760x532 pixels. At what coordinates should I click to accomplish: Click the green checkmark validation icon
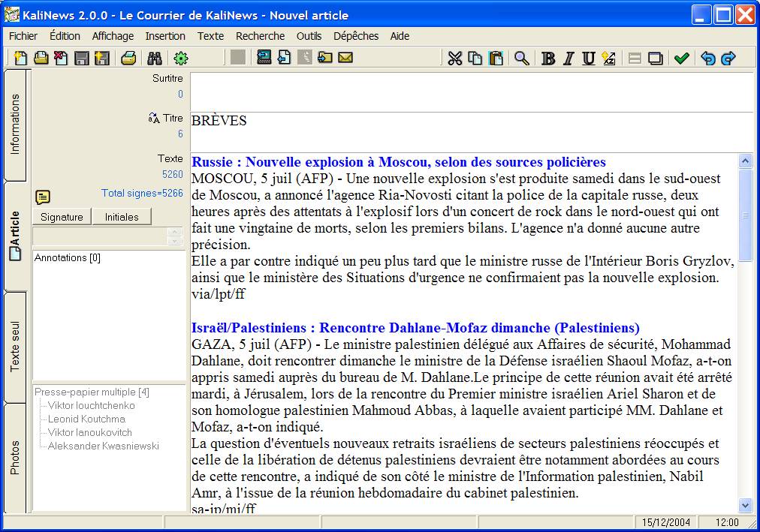[x=681, y=58]
